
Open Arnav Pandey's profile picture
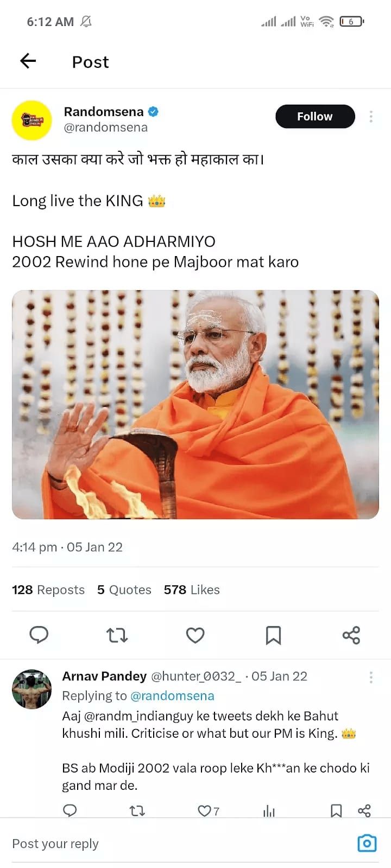pos(31,689)
